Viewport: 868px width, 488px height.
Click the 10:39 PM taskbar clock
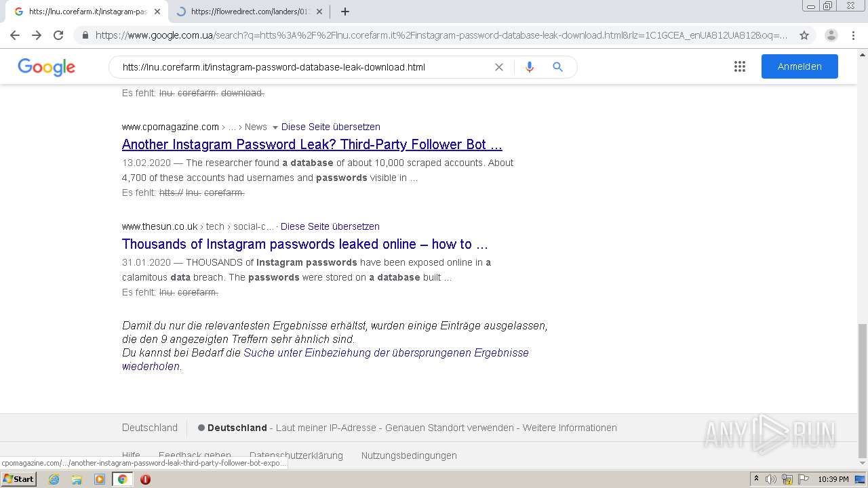click(833, 479)
